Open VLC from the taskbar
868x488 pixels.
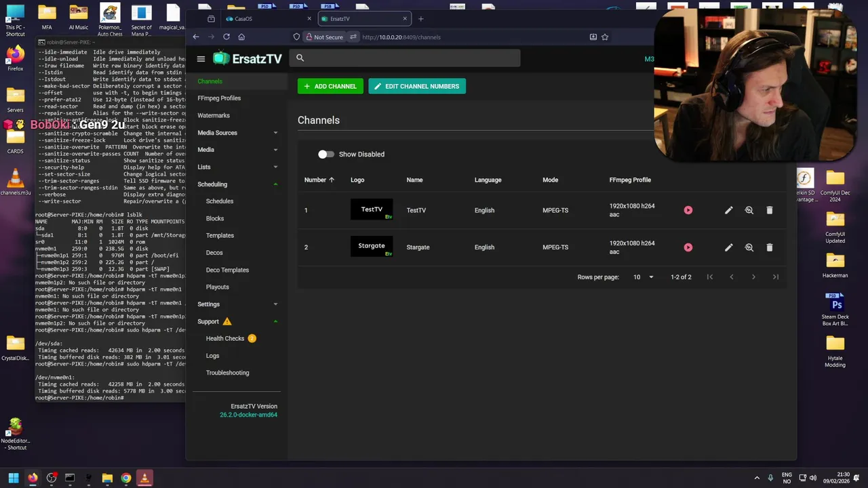[144, 478]
